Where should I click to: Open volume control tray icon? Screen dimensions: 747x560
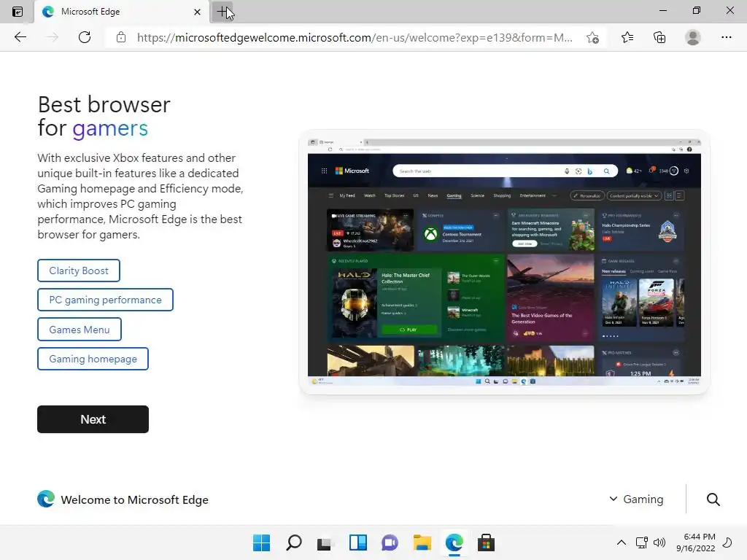659,542
